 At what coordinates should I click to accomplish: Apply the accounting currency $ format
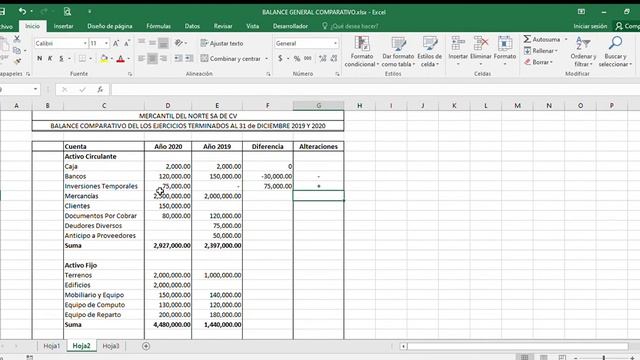(280, 59)
